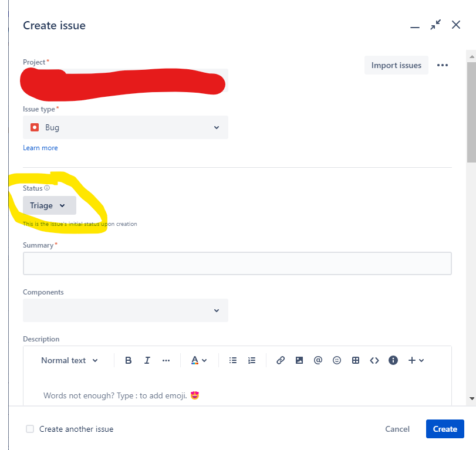
Task: Close the Create issue dialog
Action: [x=456, y=25]
